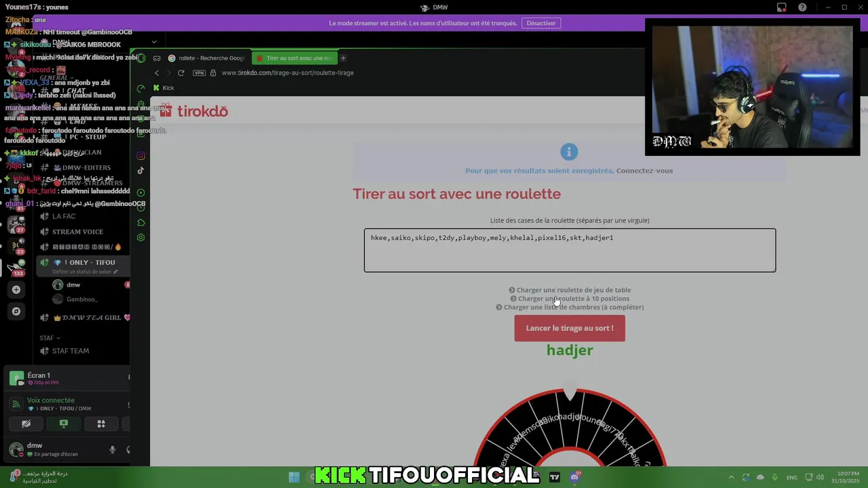
Task: Collapse the STAF category
Action: 50,338
